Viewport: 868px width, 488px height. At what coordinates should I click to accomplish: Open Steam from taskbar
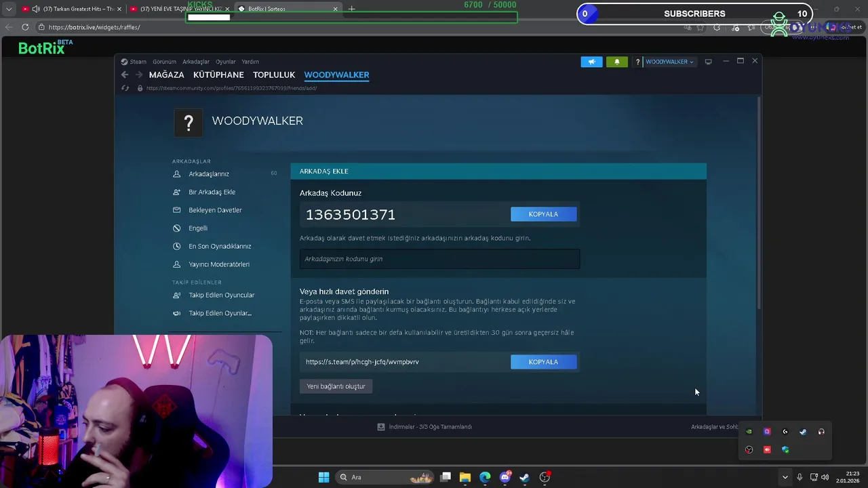(x=524, y=477)
